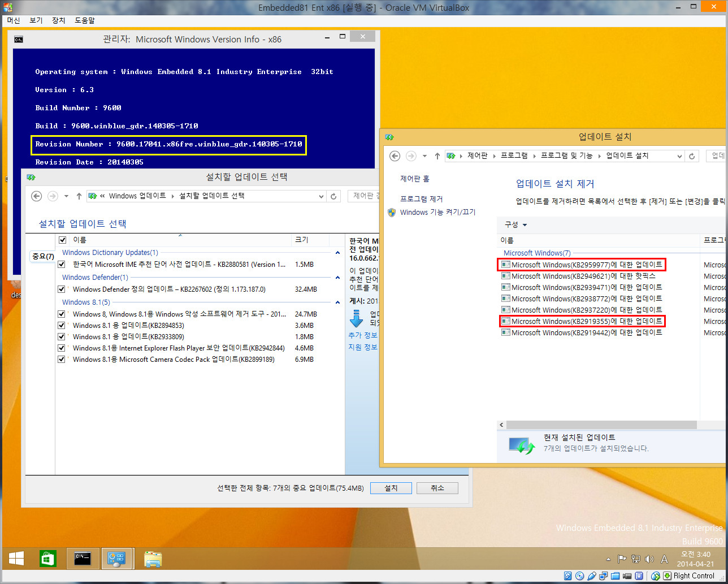Toggle the IME language indicator A

pyautogui.click(x=664, y=559)
